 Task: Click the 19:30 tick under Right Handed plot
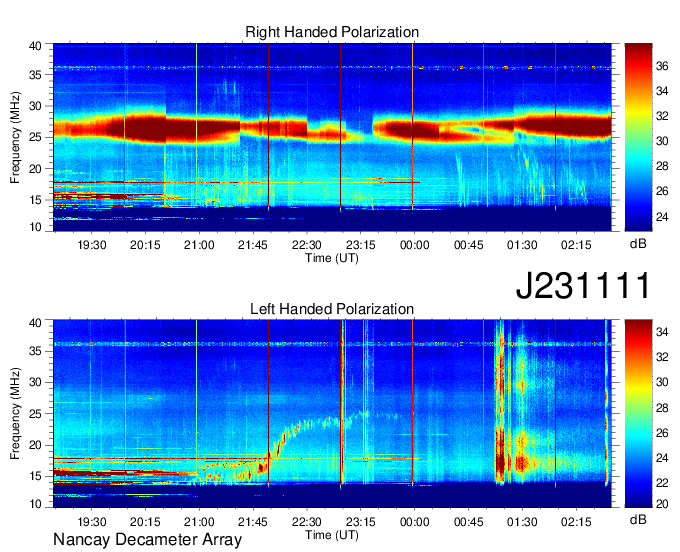point(92,245)
